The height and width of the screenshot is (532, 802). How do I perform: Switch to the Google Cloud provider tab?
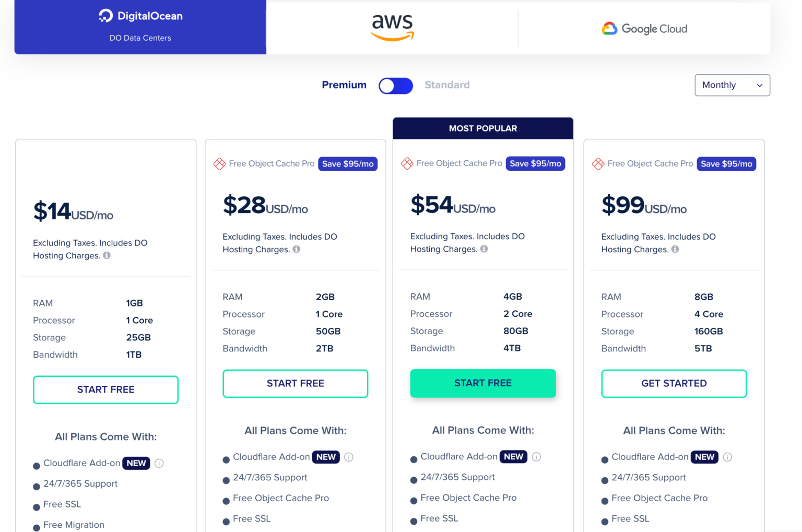[644, 29]
